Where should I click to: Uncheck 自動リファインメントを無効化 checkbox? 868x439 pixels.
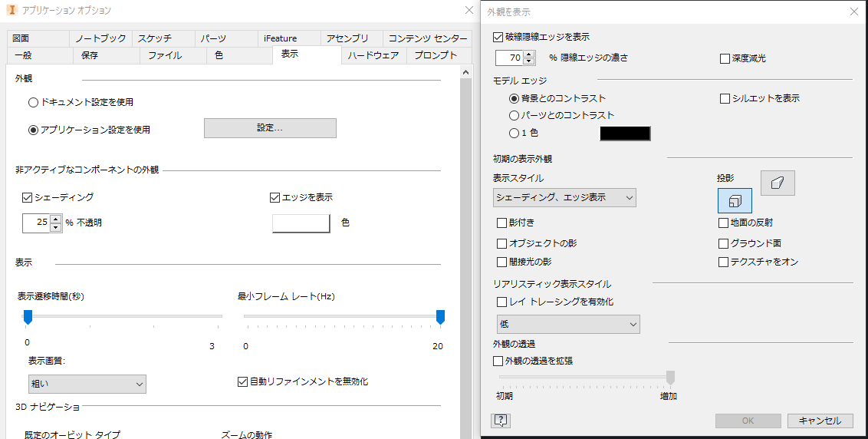pyautogui.click(x=242, y=381)
